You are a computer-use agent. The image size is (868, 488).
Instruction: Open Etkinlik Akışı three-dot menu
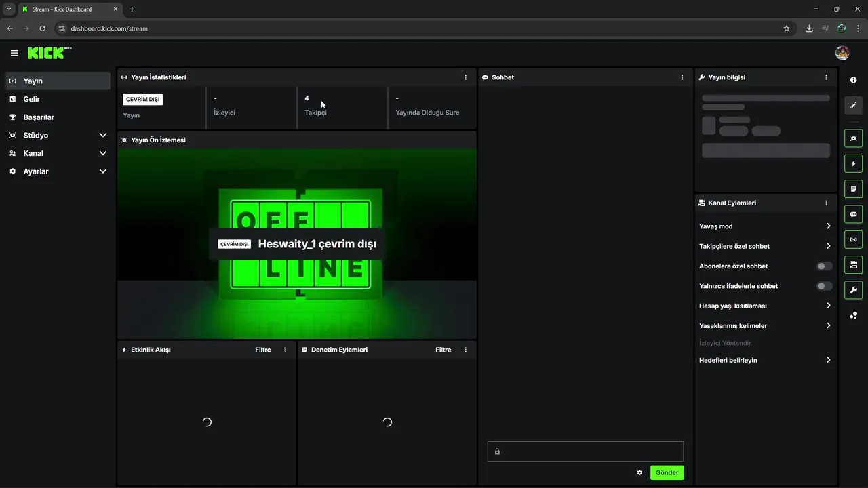pyautogui.click(x=285, y=350)
